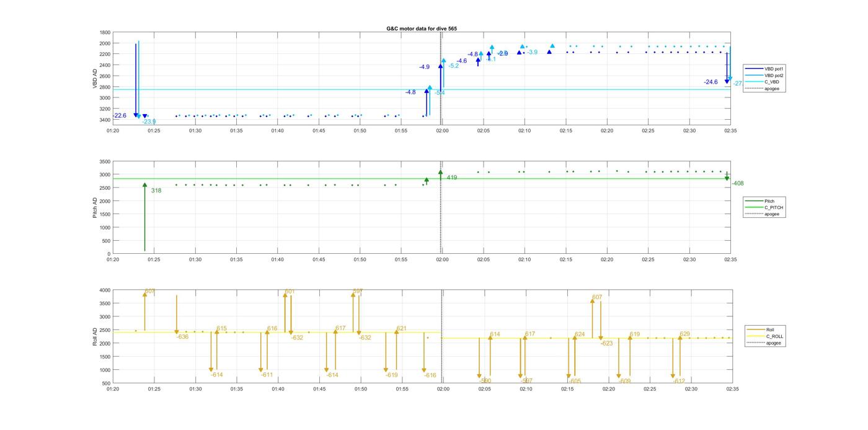Click "apogee" in the Roll plot legend
The image size is (868, 430).
tap(766, 343)
